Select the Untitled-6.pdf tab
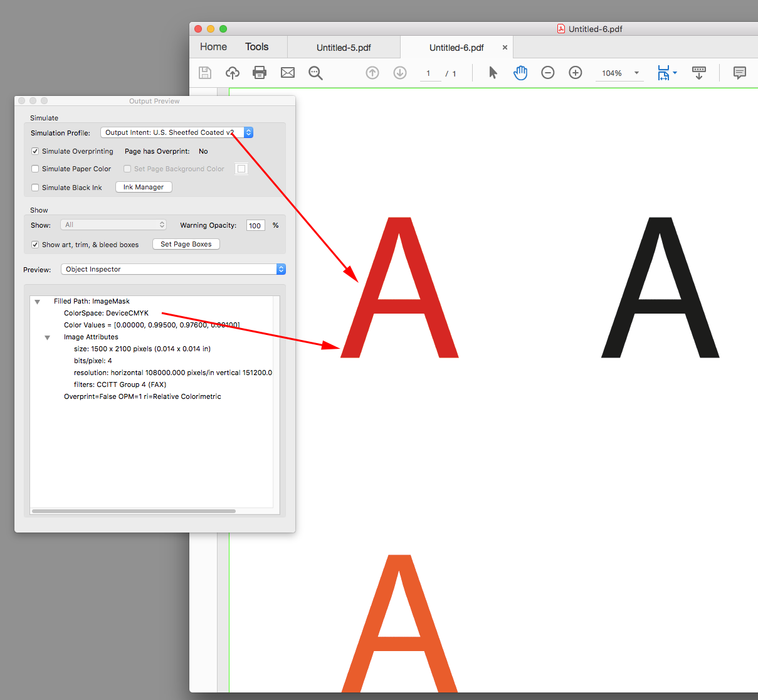 [x=456, y=48]
